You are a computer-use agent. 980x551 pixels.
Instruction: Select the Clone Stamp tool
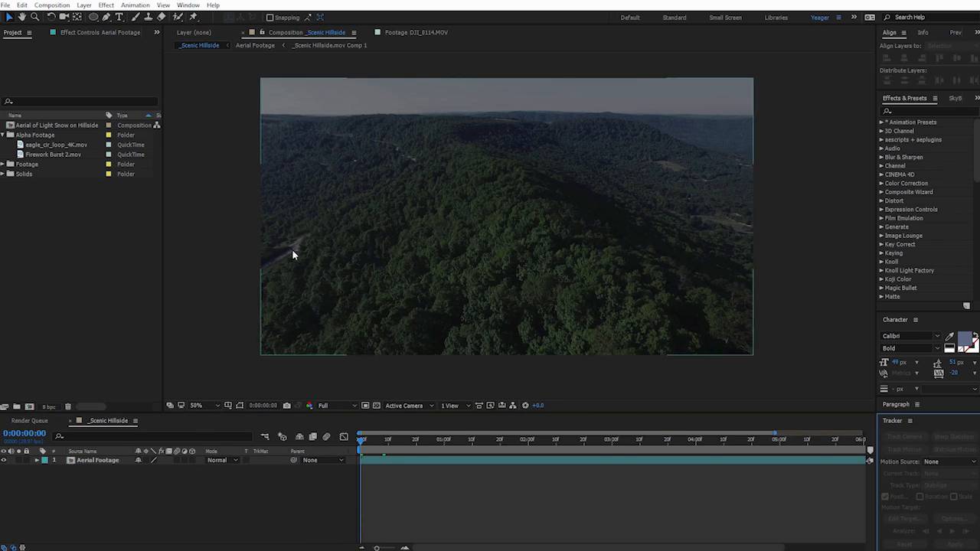148,17
